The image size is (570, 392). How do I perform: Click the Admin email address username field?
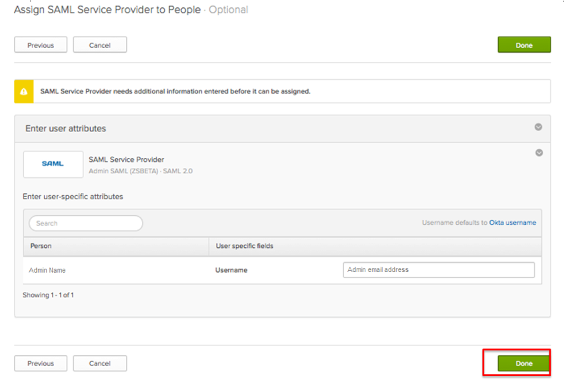(x=439, y=270)
